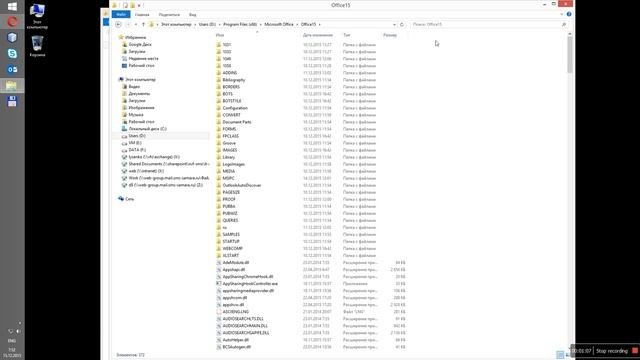Select the QUERIES folder icon
640x360 pixels.
coord(218,220)
